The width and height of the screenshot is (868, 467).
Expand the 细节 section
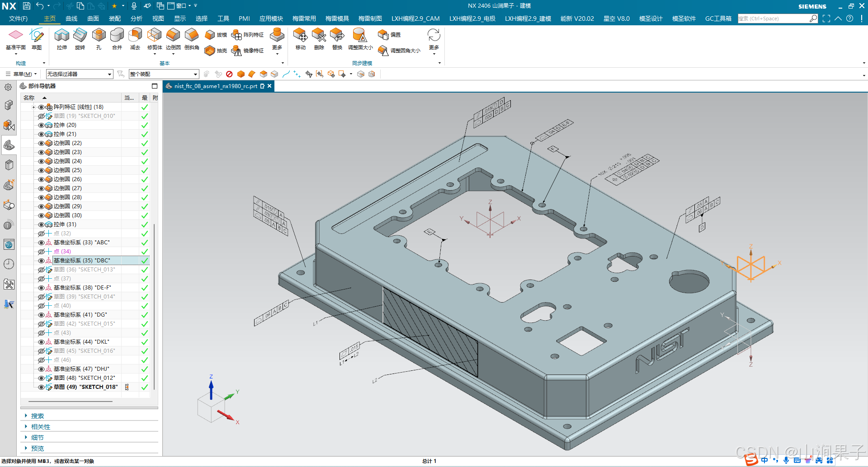click(26, 437)
